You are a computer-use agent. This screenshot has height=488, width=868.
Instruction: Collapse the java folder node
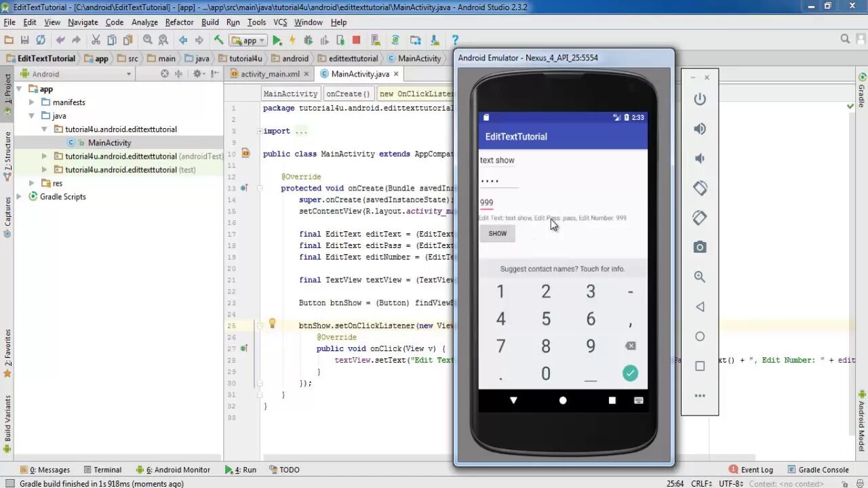click(x=32, y=116)
